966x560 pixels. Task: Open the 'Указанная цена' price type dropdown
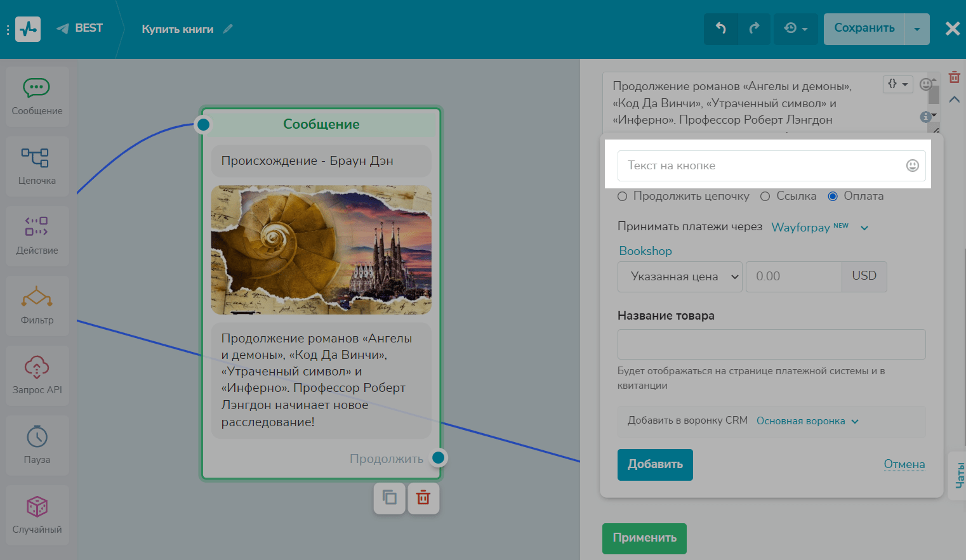(x=680, y=277)
